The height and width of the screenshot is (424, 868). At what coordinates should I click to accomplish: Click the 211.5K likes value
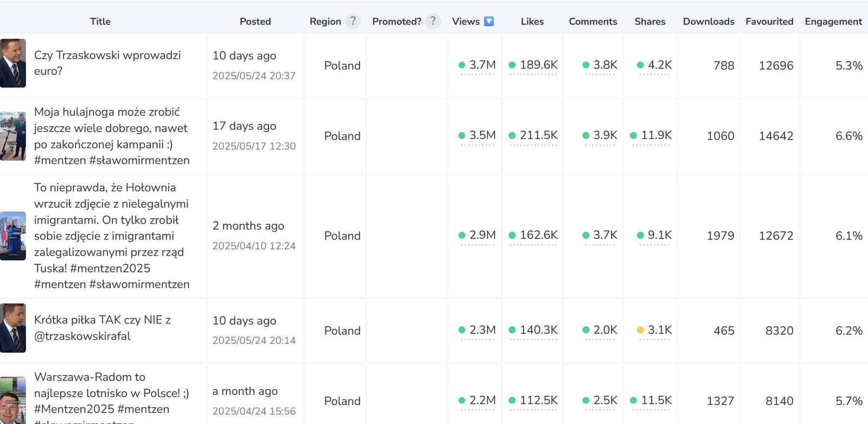[x=538, y=135]
